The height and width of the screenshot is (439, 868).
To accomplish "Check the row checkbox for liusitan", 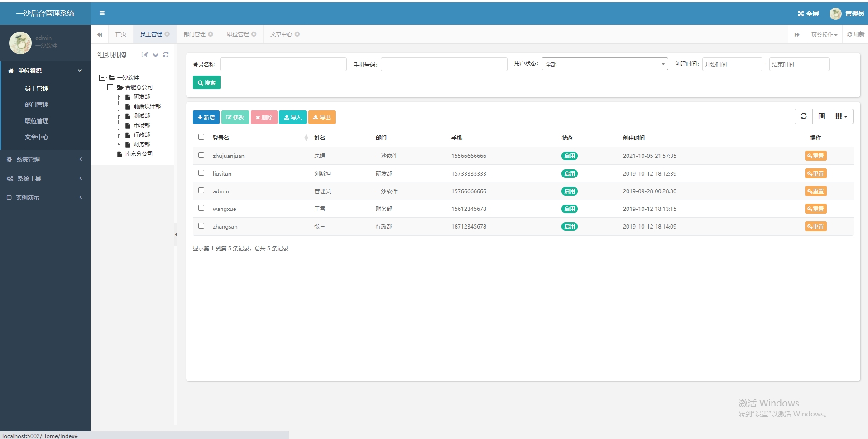I will click(x=201, y=172).
